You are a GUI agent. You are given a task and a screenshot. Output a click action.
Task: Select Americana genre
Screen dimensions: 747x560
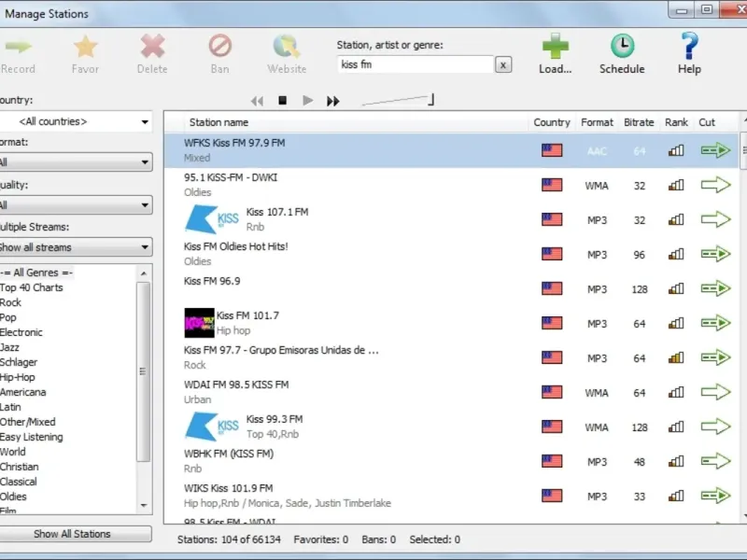(22, 392)
